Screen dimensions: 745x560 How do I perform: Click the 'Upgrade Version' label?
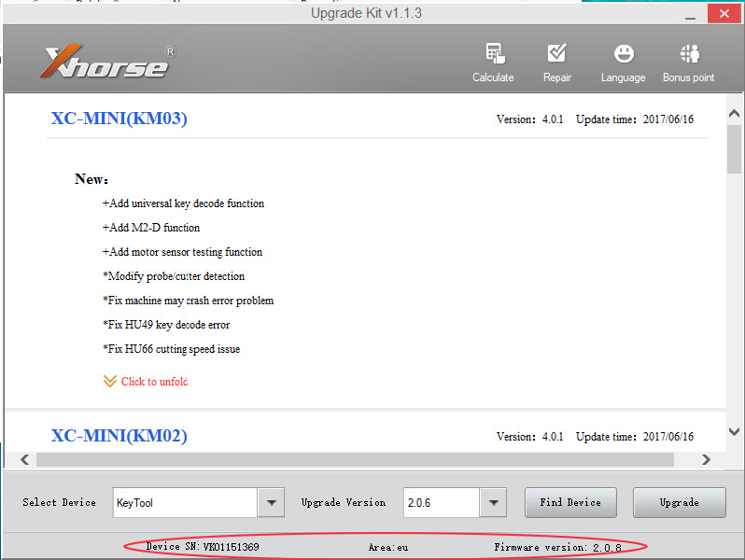(x=344, y=502)
